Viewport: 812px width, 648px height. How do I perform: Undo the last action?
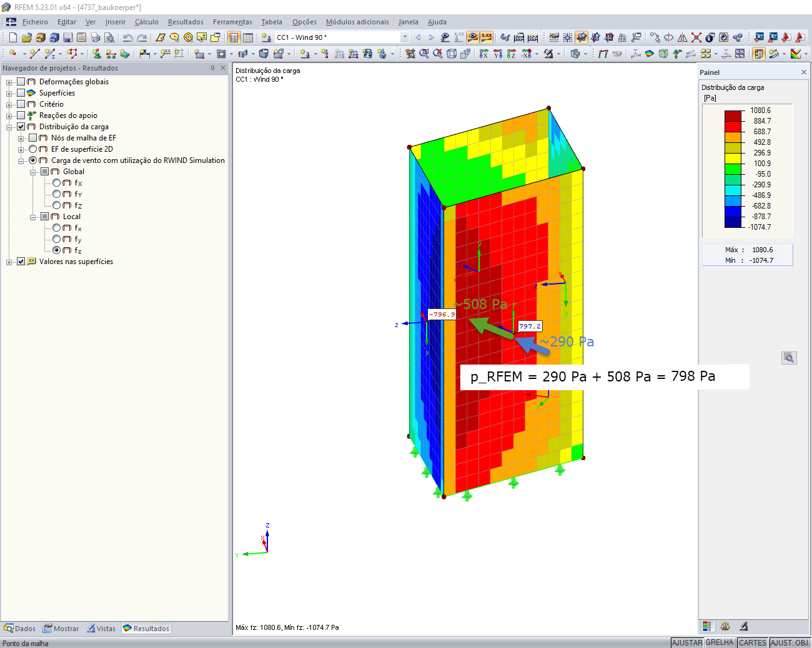(x=128, y=37)
